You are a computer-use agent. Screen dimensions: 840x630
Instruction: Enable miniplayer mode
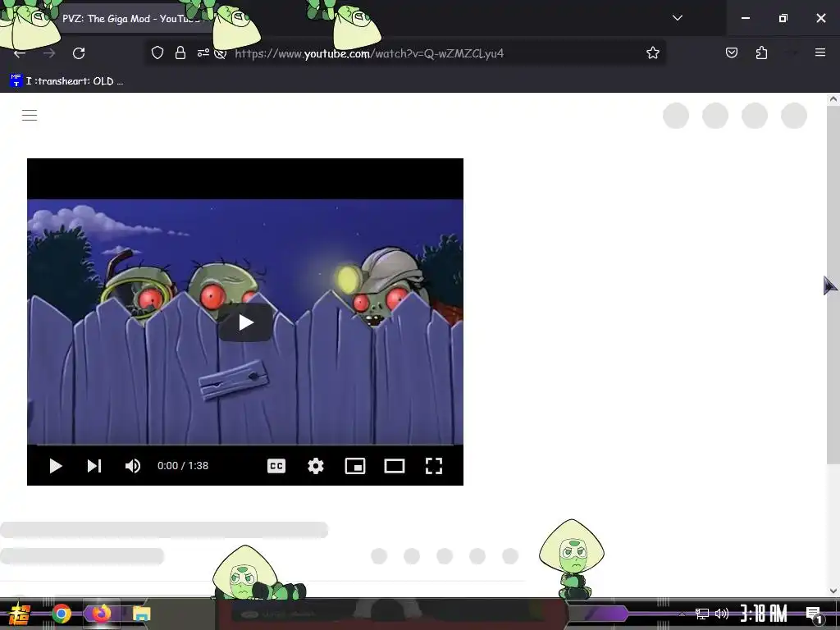[x=354, y=466]
